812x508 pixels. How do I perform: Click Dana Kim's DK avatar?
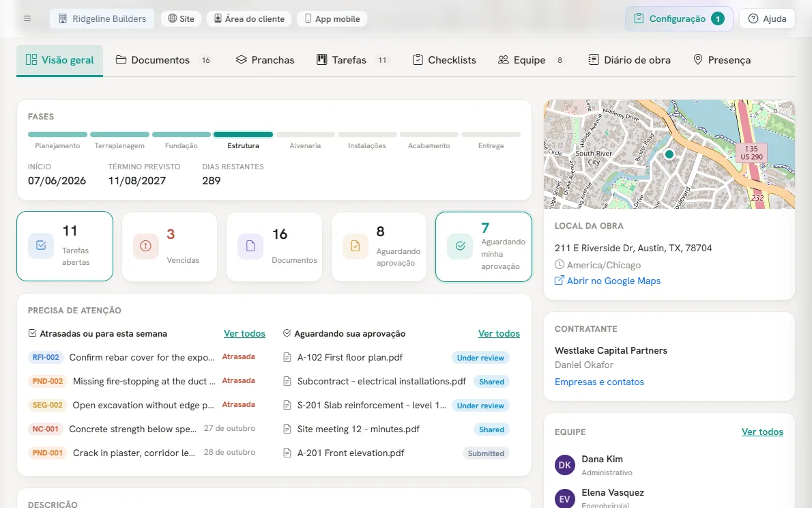pos(564,465)
